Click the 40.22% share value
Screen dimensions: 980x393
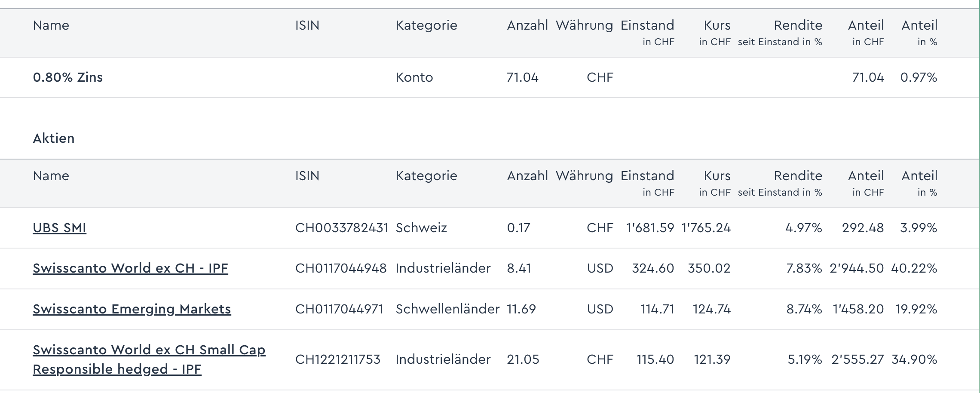click(x=914, y=268)
